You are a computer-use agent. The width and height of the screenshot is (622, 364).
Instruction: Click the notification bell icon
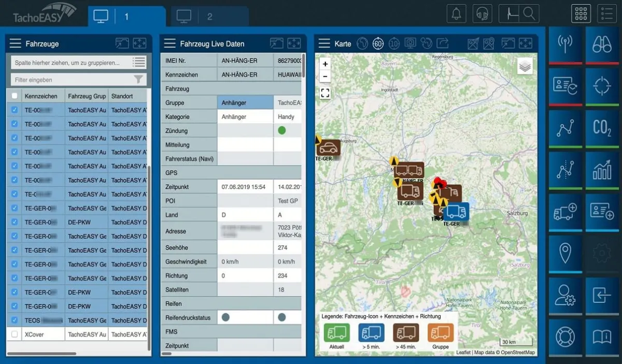(x=456, y=14)
